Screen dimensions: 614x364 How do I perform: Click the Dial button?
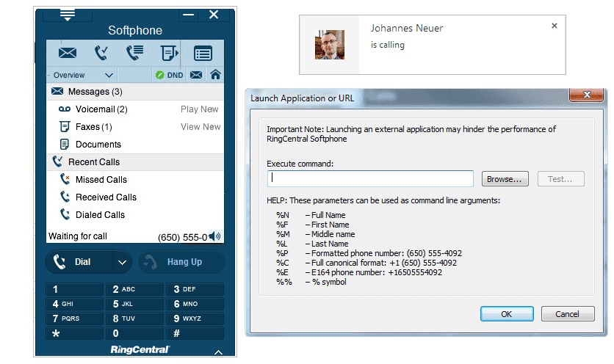point(79,262)
